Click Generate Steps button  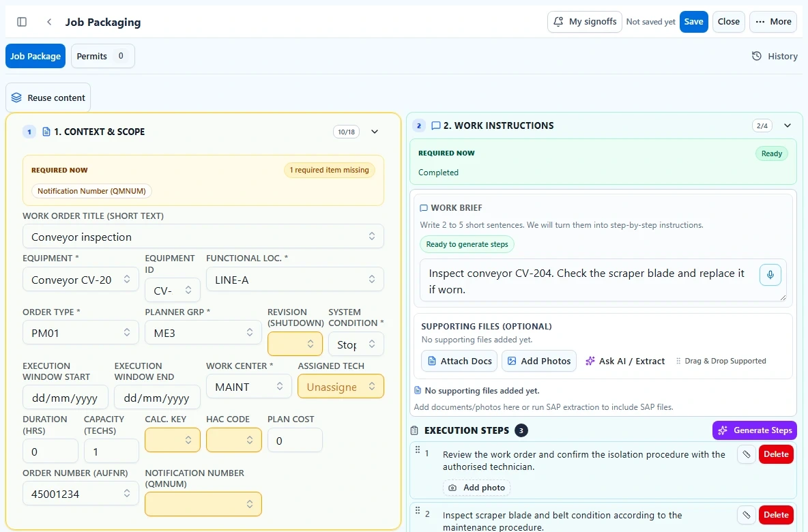click(x=754, y=430)
